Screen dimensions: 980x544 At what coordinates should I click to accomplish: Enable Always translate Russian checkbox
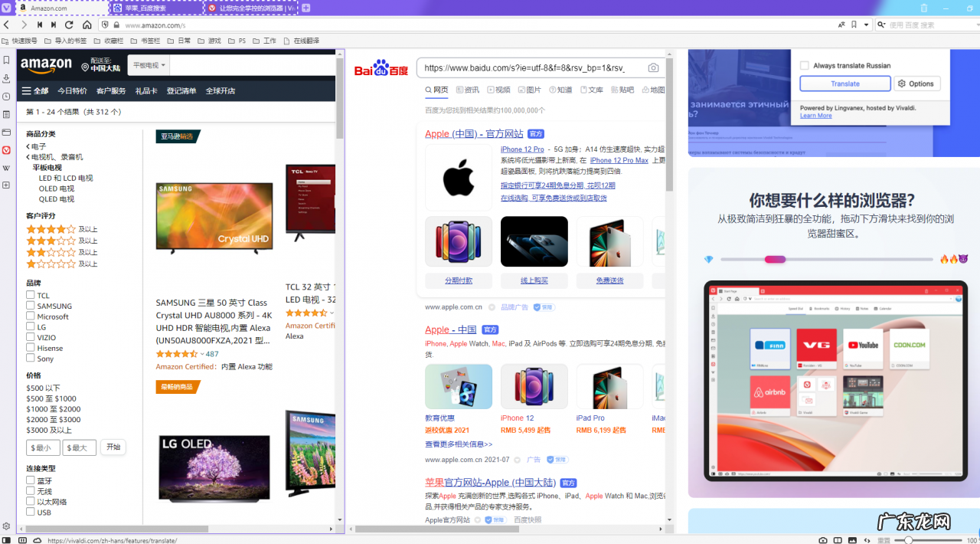[805, 66]
